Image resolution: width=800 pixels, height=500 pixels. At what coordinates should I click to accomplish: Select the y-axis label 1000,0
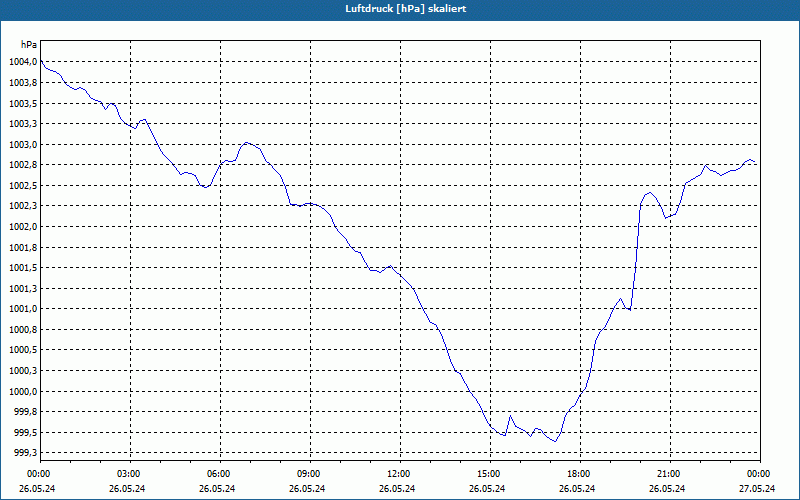(23, 391)
